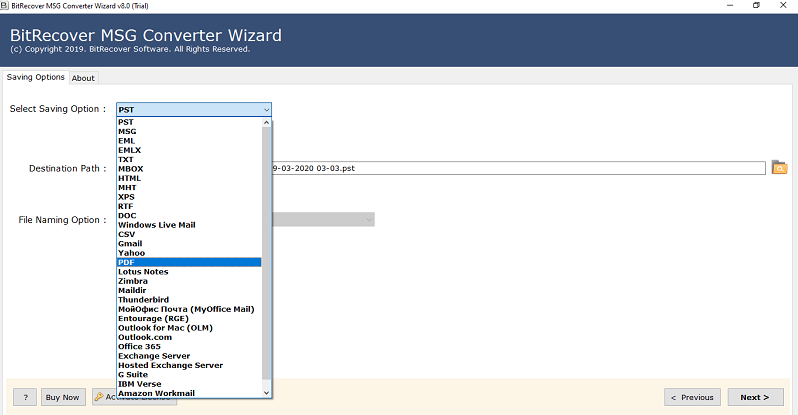Minimize the MSG Converter Wizard window
This screenshot has height=415, width=798.
730,6
